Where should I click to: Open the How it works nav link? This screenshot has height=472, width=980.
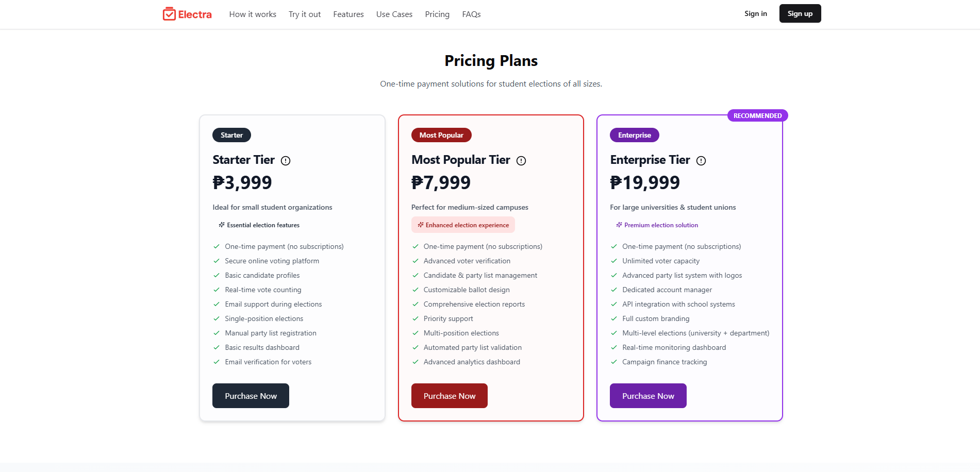253,14
